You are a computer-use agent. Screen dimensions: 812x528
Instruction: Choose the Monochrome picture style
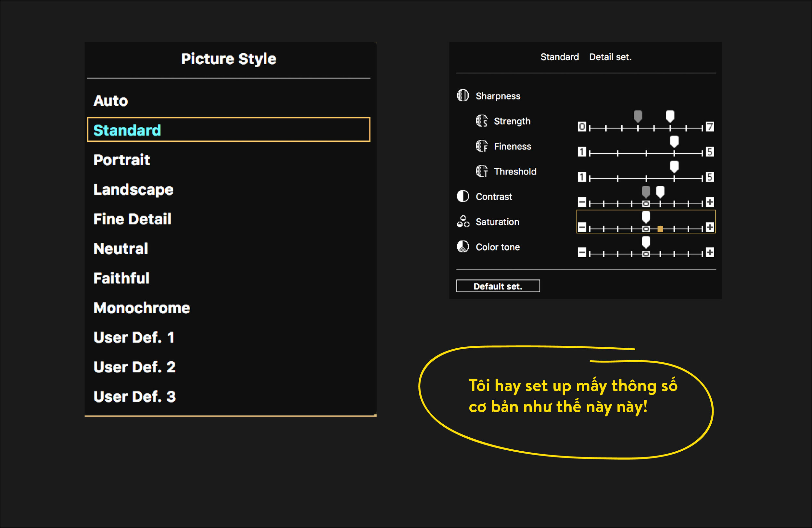[x=142, y=308]
